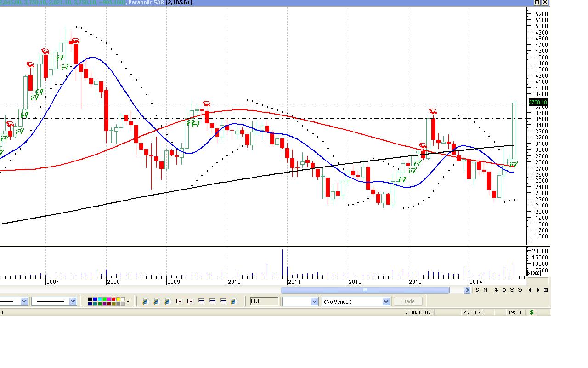Screen dimensions: 588x368
Task: Click the vertical double-arrow scale icon
Action: (x=496, y=290)
